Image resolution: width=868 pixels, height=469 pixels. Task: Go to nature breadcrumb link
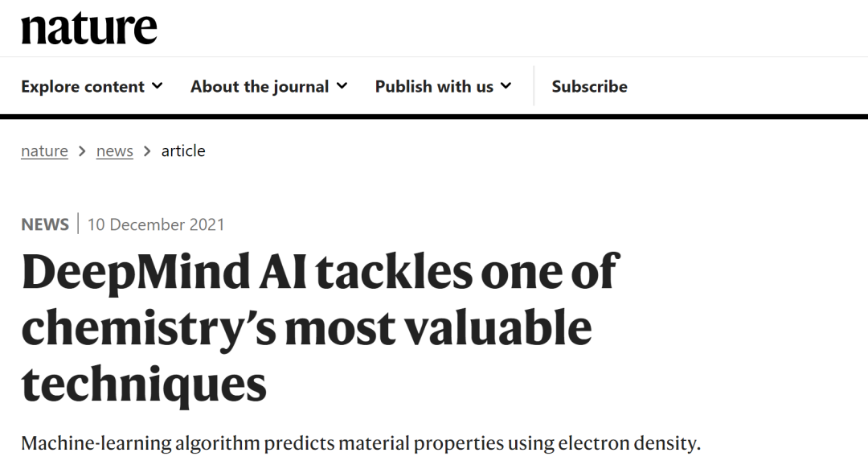44,150
